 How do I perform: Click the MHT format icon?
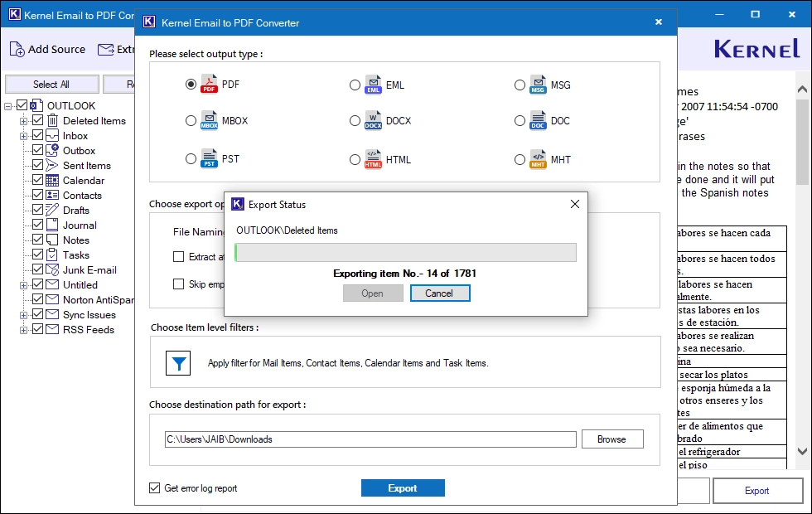click(x=538, y=159)
